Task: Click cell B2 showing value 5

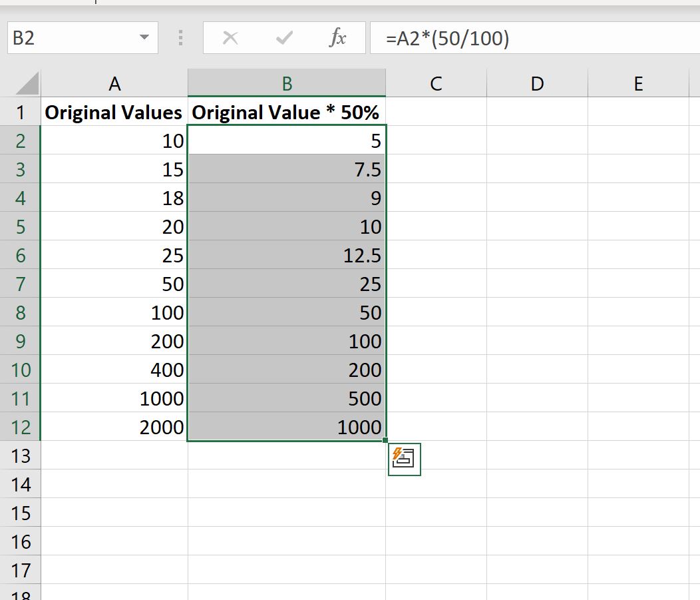Action: (287, 141)
